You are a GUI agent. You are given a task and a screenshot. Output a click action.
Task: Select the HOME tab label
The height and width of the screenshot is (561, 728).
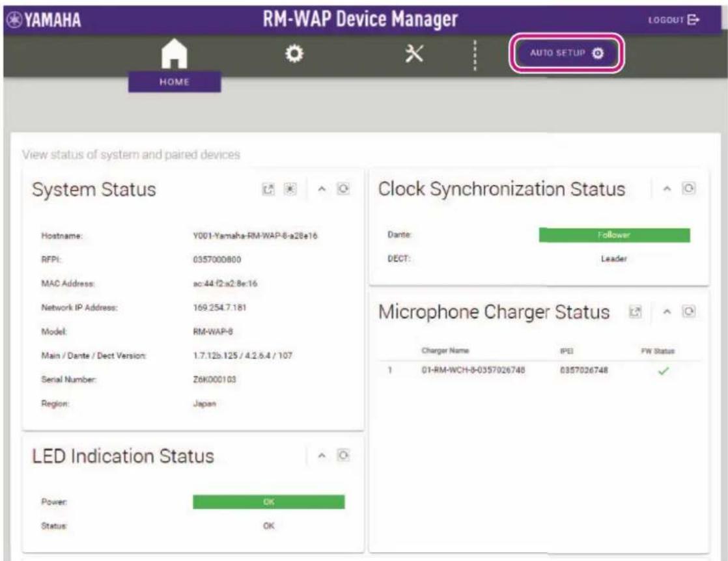[x=175, y=82]
